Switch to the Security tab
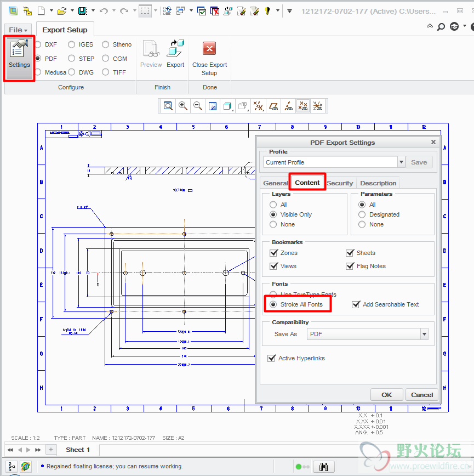 click(x=340, y=183)
